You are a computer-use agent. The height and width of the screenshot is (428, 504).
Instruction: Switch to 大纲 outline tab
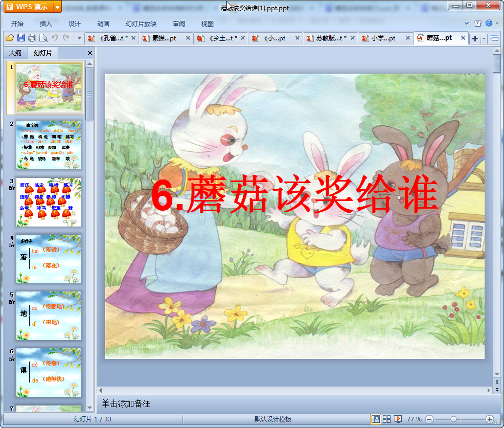pos(15,53)
